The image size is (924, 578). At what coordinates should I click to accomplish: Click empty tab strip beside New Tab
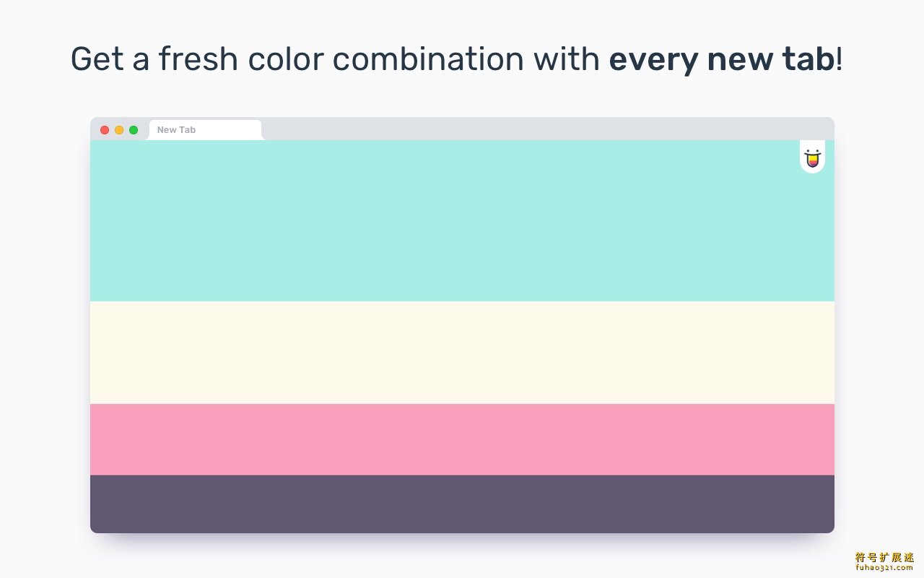549,129
